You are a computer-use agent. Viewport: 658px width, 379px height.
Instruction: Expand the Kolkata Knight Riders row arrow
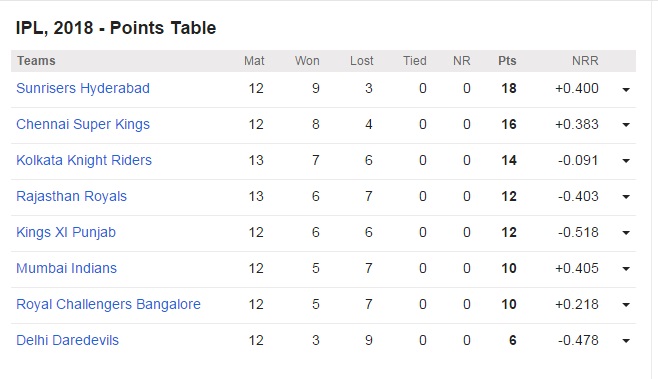pyautogui.click(x=626, y=161)
